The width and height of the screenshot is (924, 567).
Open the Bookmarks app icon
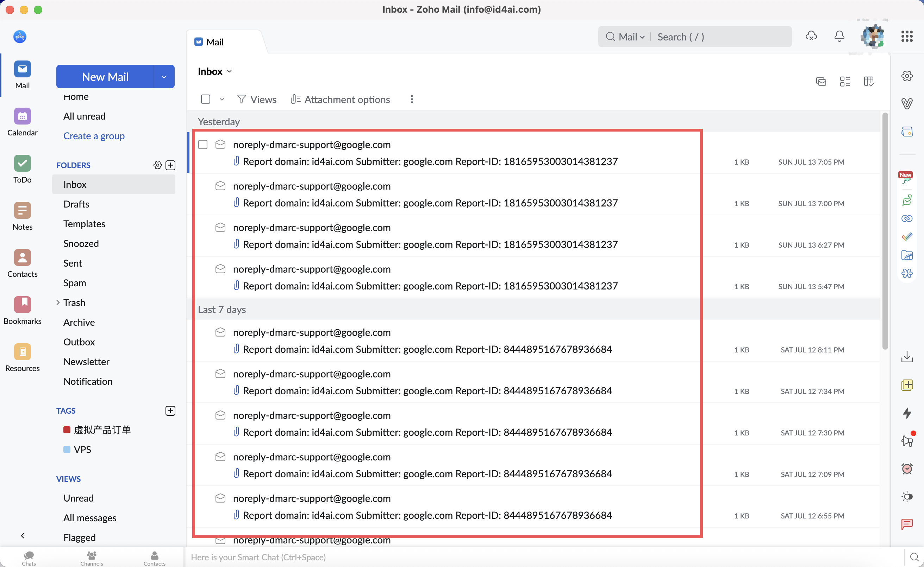tap(22, 305)
